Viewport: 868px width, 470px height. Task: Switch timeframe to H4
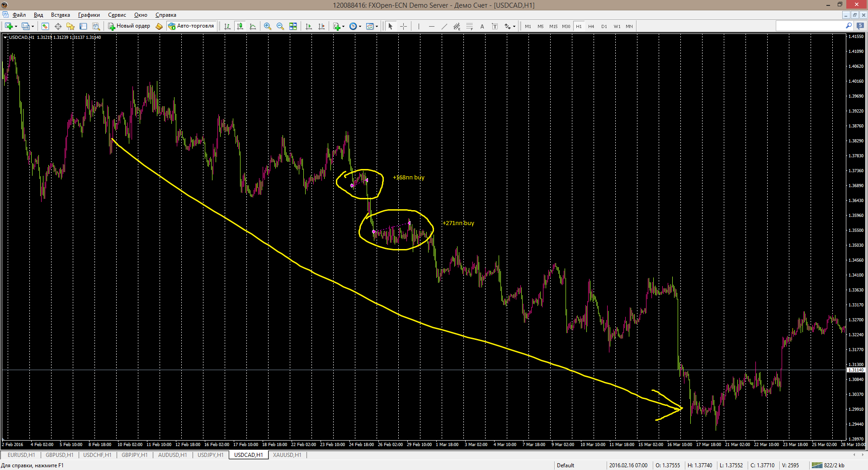click(x=591, y=26)
